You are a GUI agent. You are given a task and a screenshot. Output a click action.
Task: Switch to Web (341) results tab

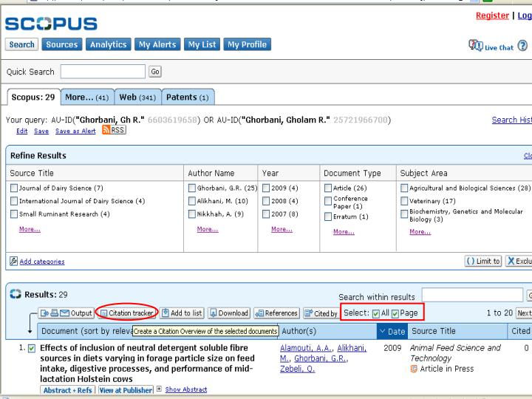tap(137, 98)
